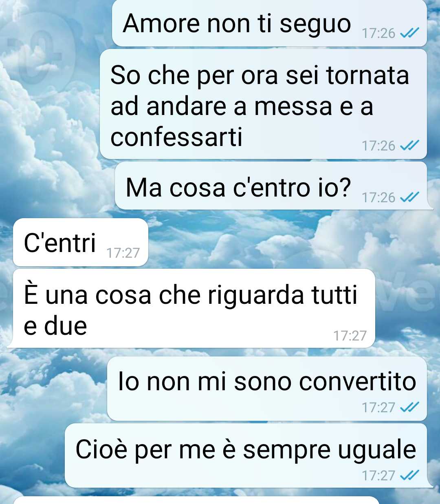Select the 'So che per ora sei tornata' message
This screenshot has height=504, width=440.
pos(263,104)
